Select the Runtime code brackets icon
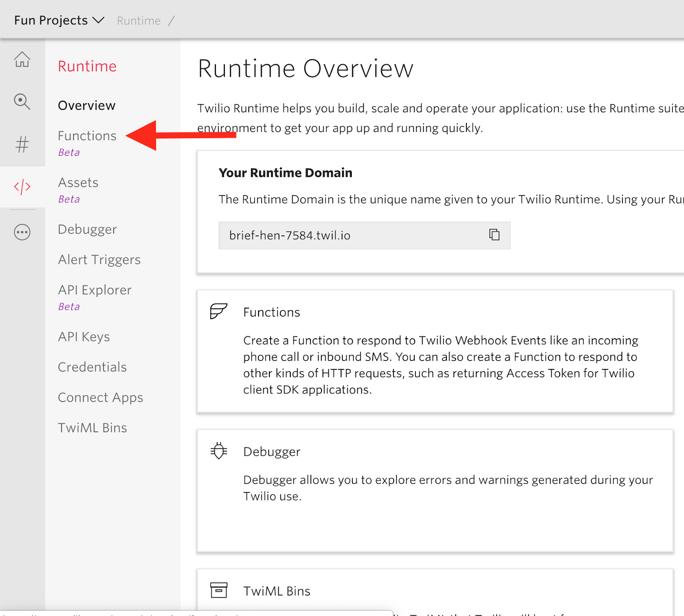Image resolution: width=684 pixels, height=616 pixels. pos(22,187)
